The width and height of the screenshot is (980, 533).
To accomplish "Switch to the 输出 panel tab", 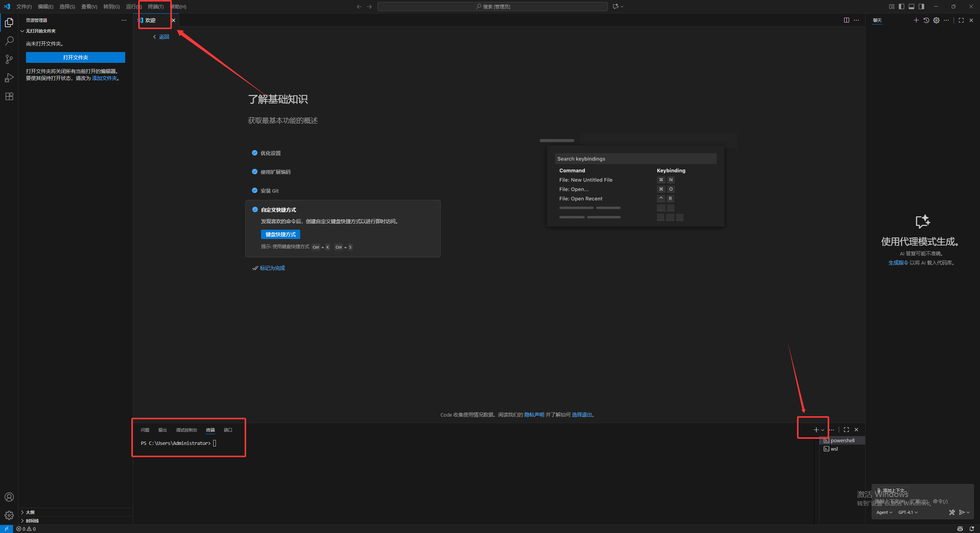I will [162, 430].
